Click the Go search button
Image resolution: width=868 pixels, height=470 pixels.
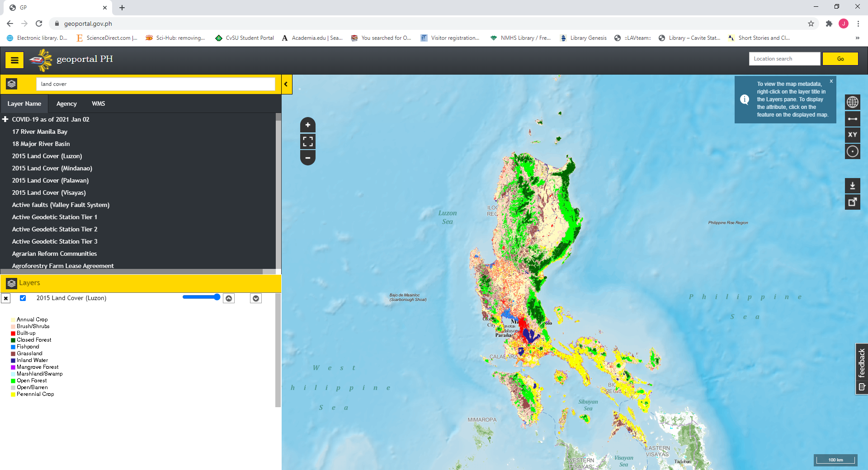(840, 59)
